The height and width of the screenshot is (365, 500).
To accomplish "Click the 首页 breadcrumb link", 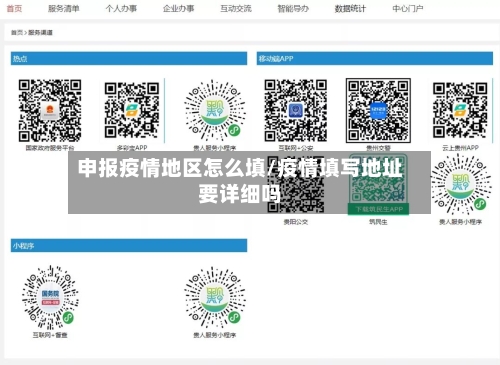I will (x=17, y=32).
